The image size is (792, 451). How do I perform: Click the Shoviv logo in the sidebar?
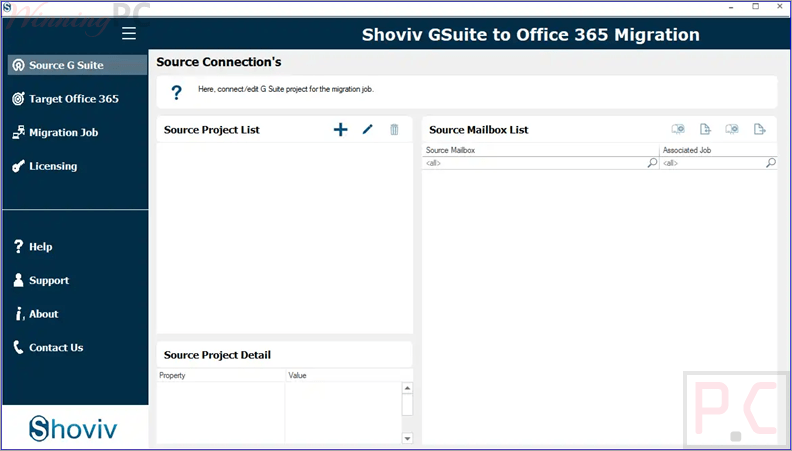[x=73, y=428]
